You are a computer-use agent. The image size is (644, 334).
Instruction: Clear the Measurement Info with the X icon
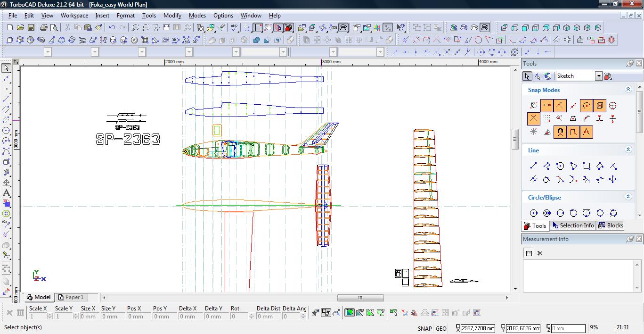(540, 253)
